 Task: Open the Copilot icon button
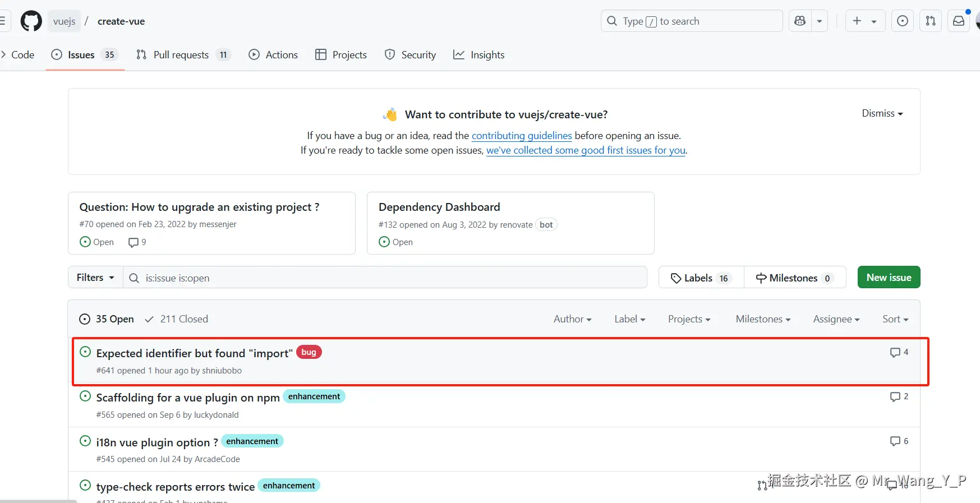point(800,21)
